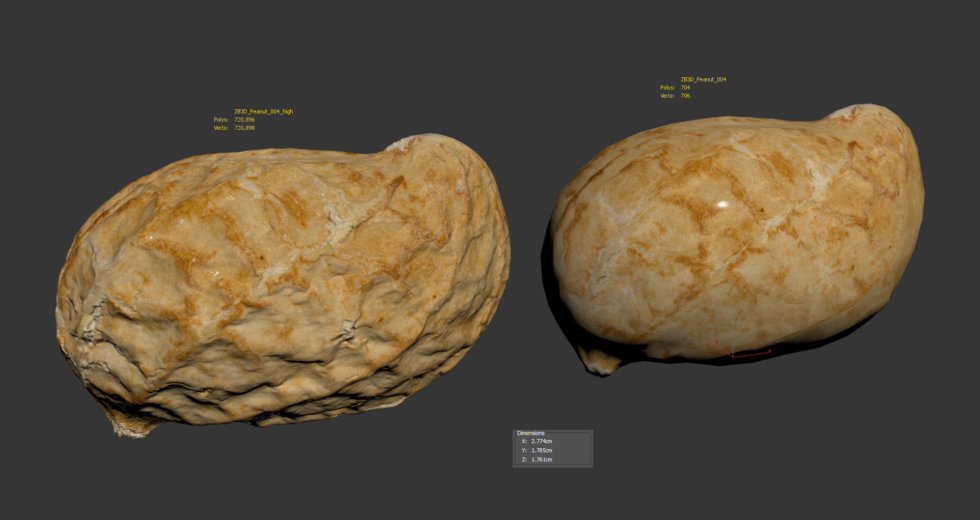Click the ZB3D_Peanut_004 low-poly name label

point(703,79)
